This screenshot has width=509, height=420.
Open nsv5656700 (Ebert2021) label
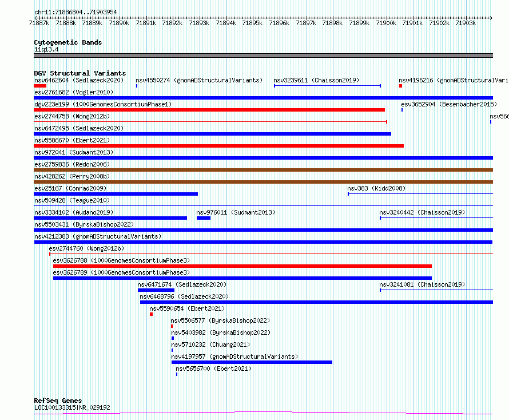click(x=213, y=369)
